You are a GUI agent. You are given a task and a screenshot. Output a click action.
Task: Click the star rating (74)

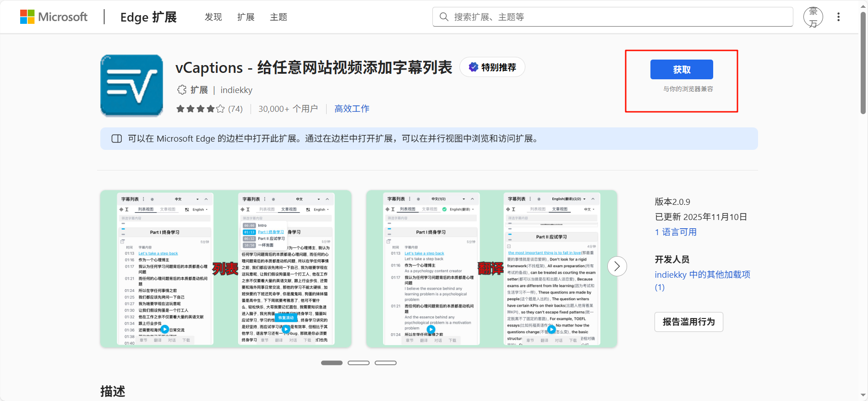click(209, 109)
